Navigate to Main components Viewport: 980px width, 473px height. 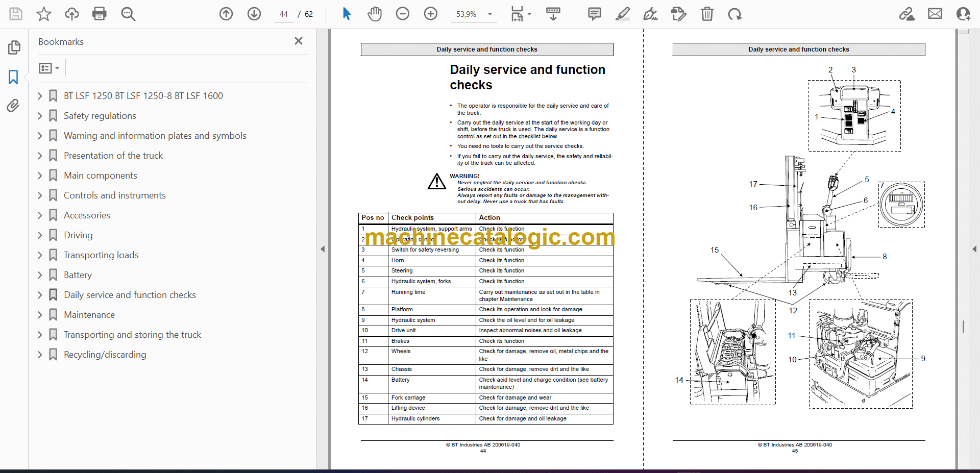[101, 176]
